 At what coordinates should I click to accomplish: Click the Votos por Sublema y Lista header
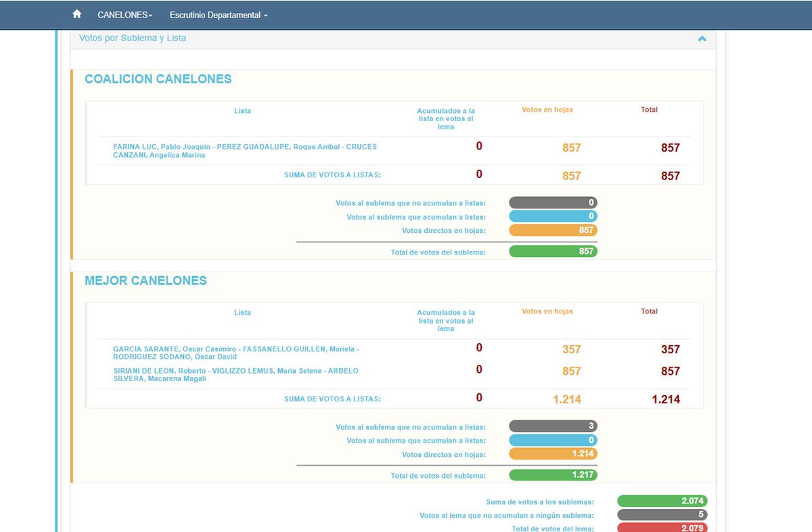click(133, 39)
